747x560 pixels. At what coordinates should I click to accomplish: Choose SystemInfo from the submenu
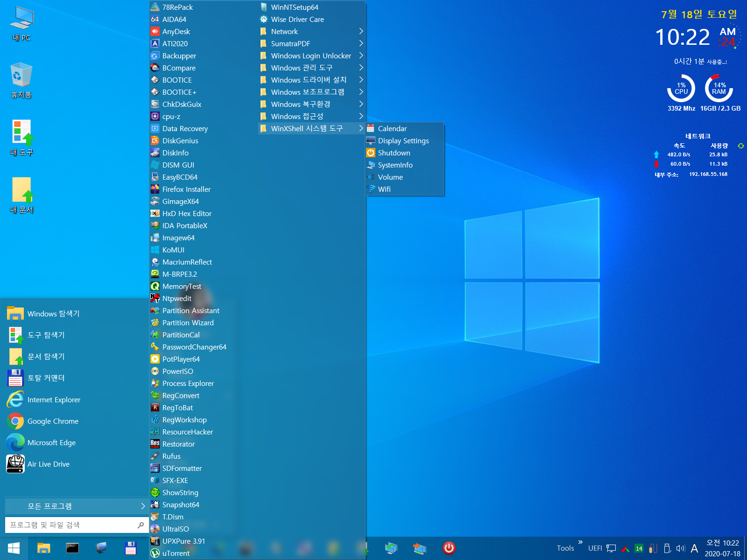[x=404, y=165]
